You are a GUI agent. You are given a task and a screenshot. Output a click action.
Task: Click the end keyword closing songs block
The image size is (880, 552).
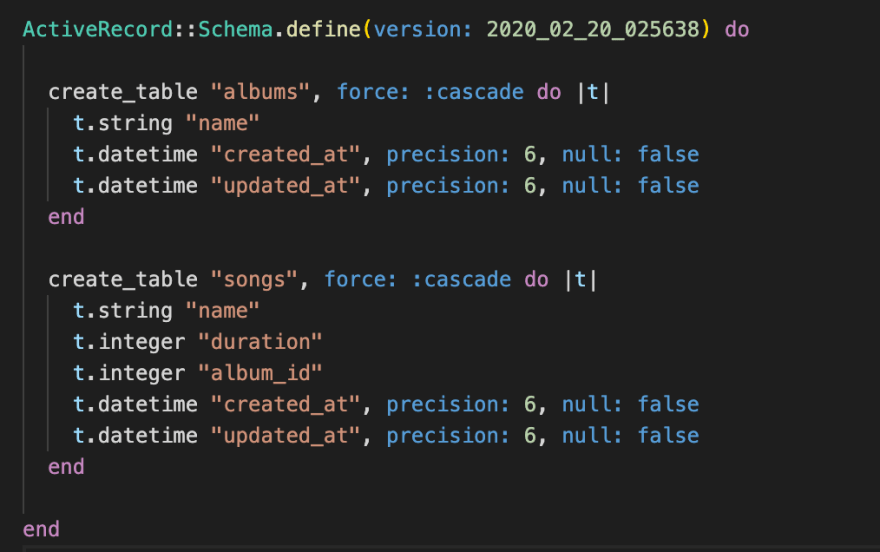click(66, 467)
